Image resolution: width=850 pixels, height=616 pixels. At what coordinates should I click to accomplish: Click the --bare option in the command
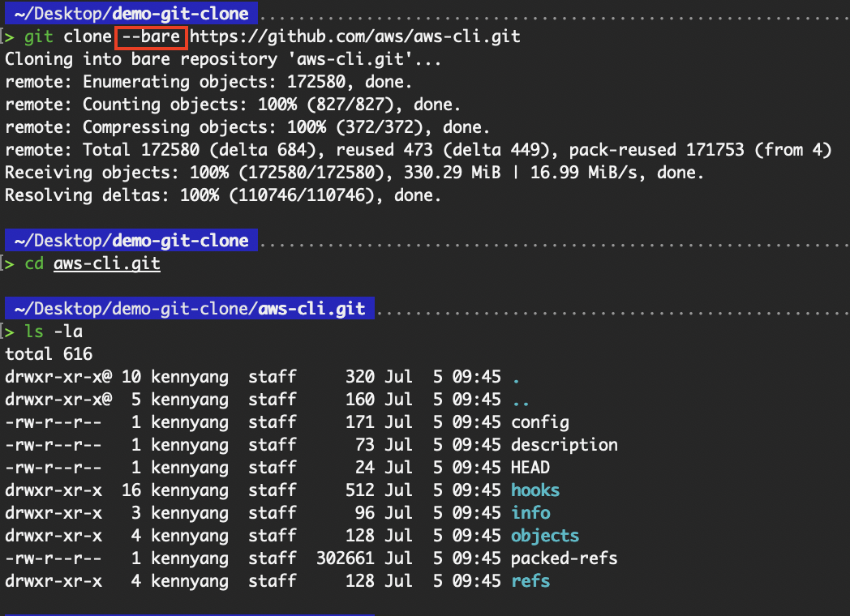(x=151, y=36)
